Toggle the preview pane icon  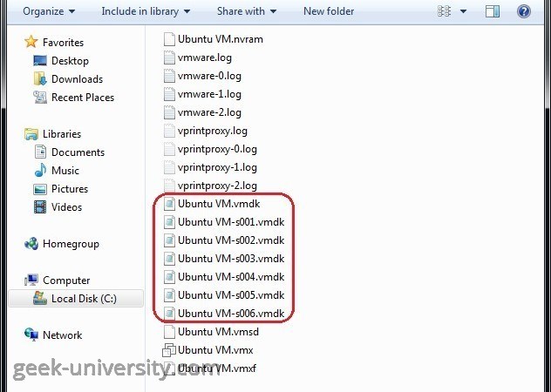(493, 11)
